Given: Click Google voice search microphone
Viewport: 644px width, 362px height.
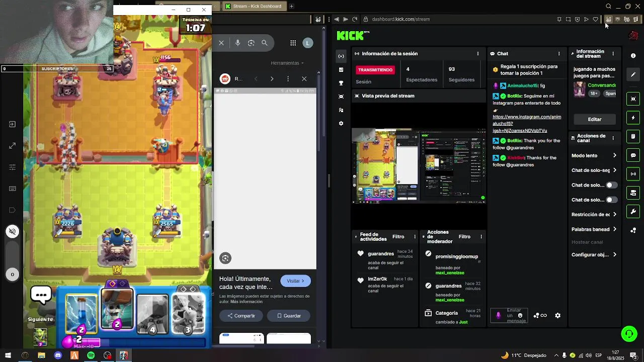Looking at the screenshot, I should tap(237, 43).
